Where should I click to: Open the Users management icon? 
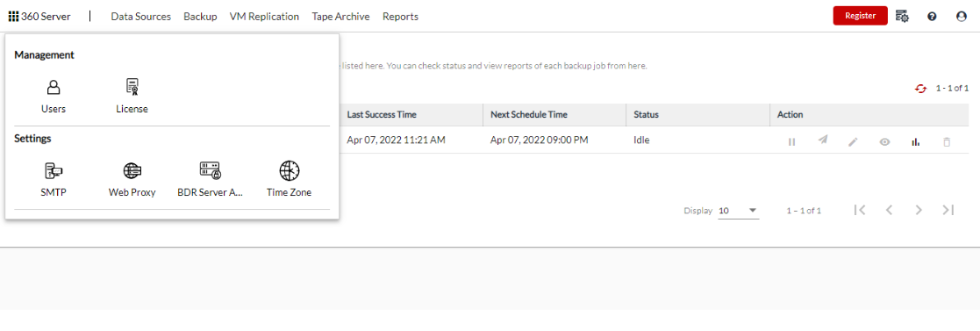54,87
